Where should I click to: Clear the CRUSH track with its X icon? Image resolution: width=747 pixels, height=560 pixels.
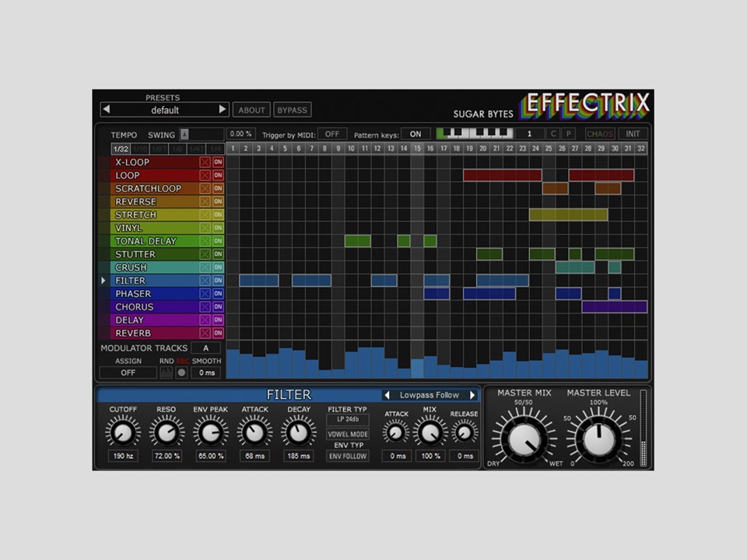205,268
